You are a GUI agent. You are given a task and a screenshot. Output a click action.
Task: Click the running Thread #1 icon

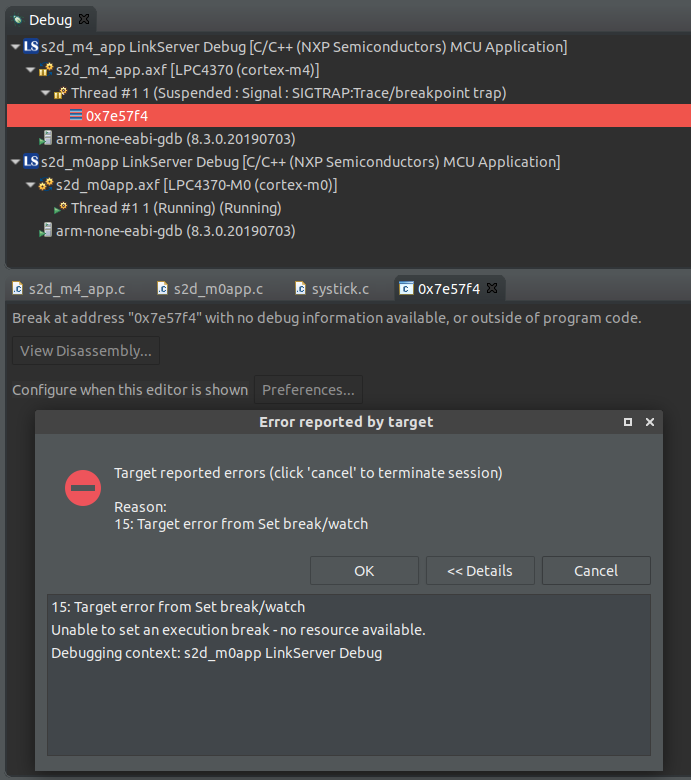tap(61, 208)
